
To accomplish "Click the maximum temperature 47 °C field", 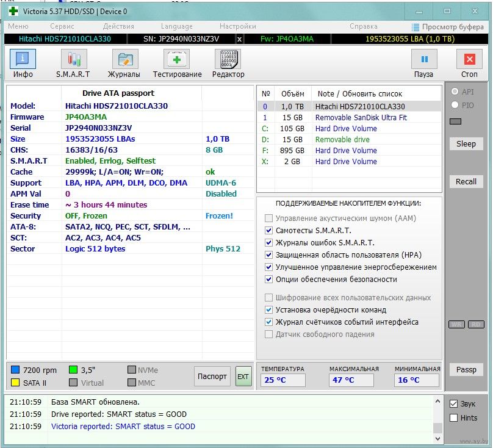I will 351,380.
